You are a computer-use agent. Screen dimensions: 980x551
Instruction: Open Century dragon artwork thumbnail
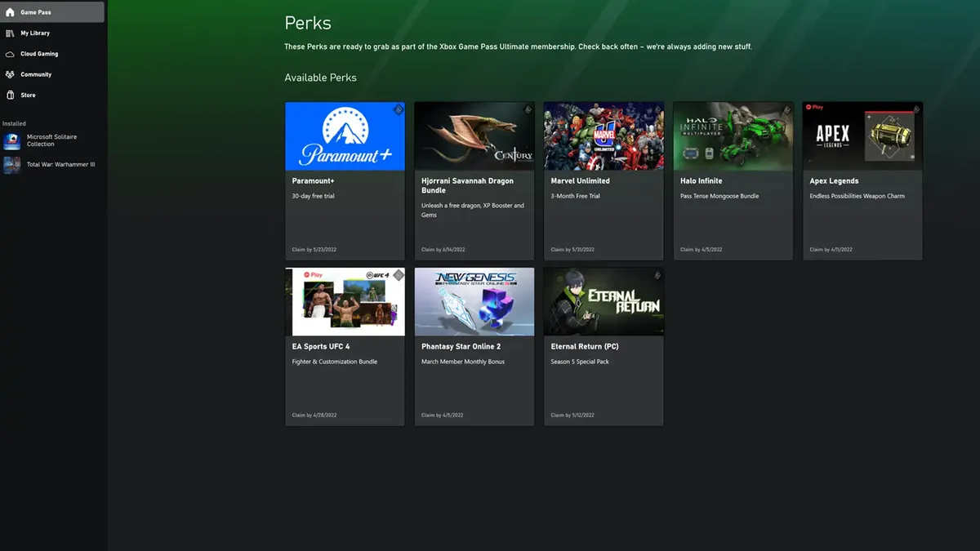point(474,136)
